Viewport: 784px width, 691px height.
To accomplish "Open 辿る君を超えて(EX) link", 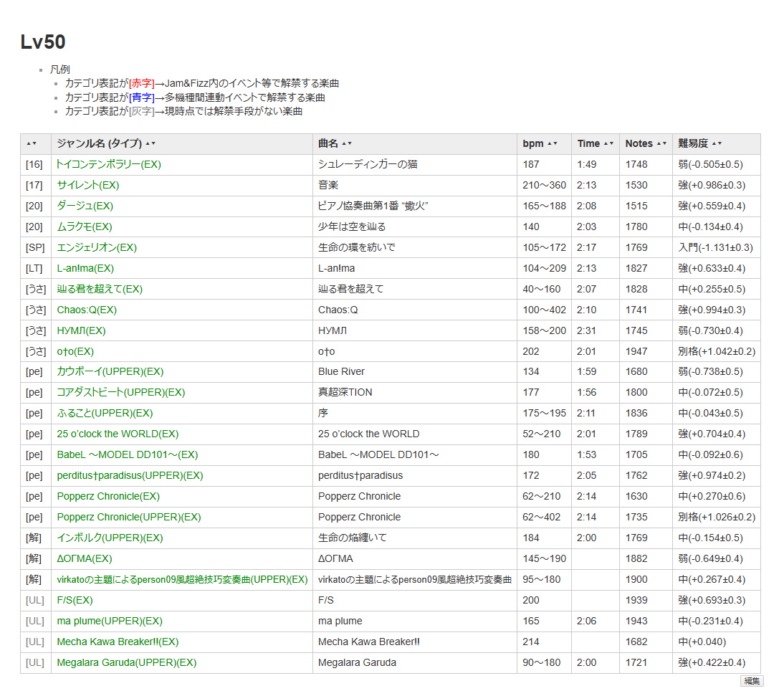I will point(100,289).
